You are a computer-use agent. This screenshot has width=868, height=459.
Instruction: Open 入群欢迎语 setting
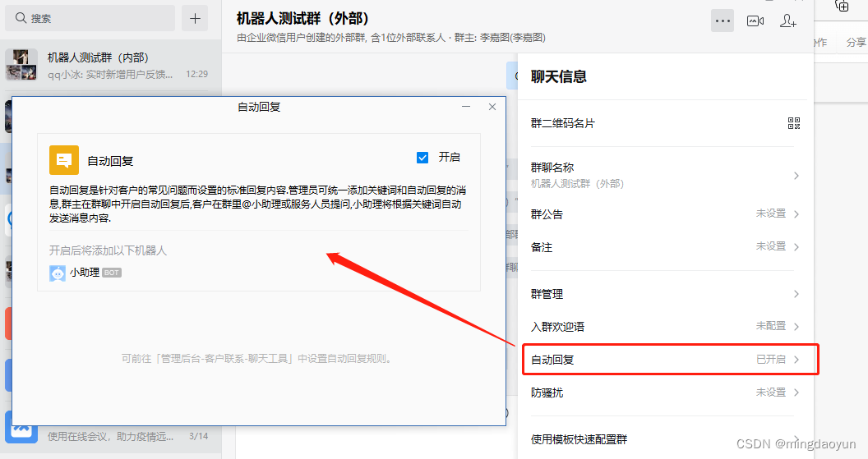(x=665, y=326)
